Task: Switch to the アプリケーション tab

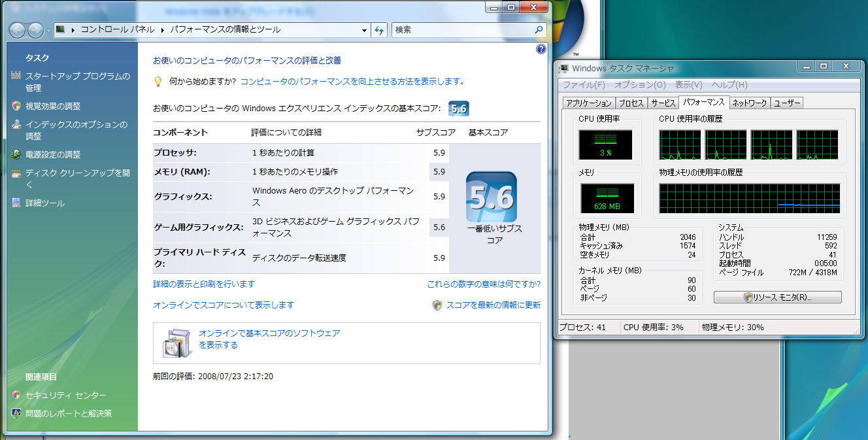Action: point(589,103)
